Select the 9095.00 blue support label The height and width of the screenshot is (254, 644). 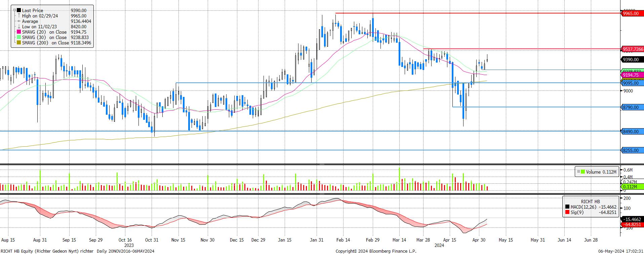pyautogui.click(x=631, y=83)
